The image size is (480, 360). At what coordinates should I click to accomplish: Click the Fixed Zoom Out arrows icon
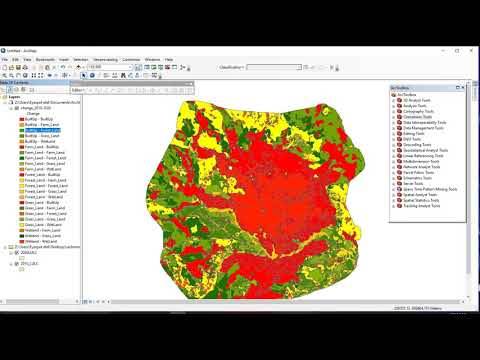click(41, 76)
